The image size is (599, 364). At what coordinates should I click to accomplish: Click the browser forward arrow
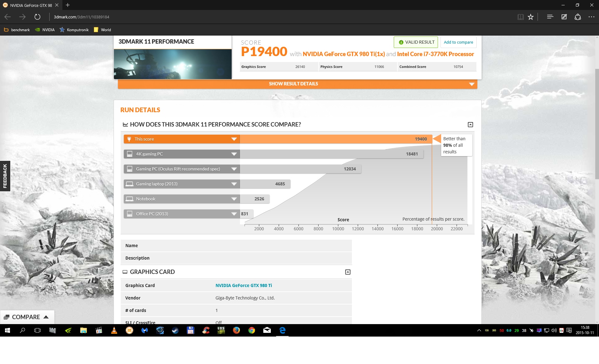tap(22, 17)
